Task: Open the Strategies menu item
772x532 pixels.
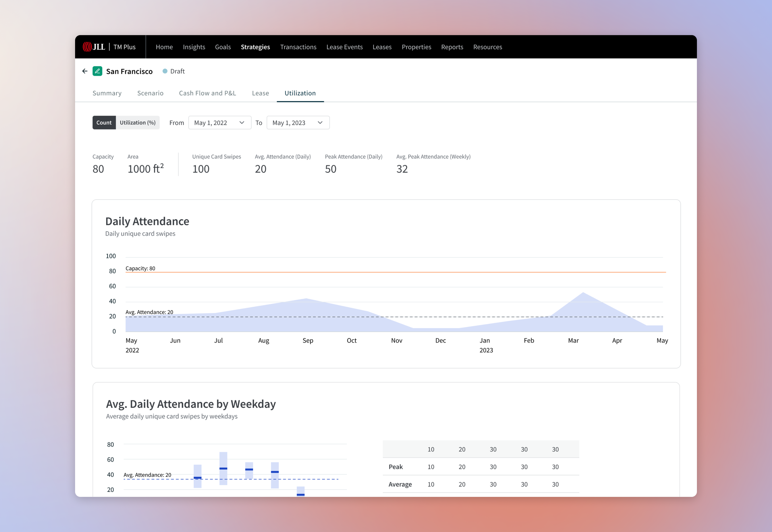Action: (x=255, y=47)
